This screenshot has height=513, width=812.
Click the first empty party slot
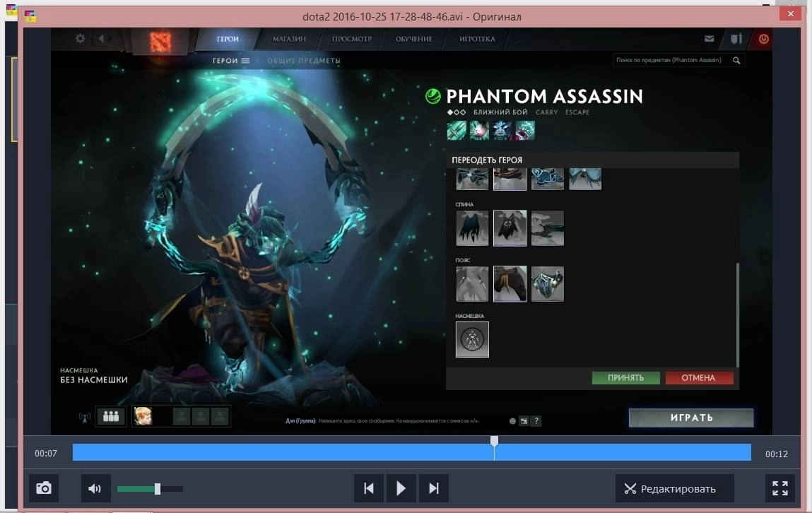[181, 416]
